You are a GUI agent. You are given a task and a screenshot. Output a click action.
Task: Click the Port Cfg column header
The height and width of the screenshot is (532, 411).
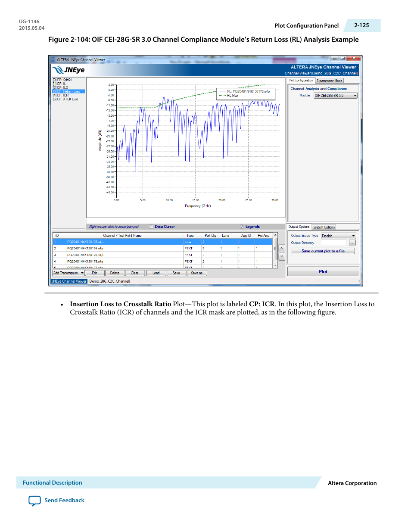click(211, 236)
